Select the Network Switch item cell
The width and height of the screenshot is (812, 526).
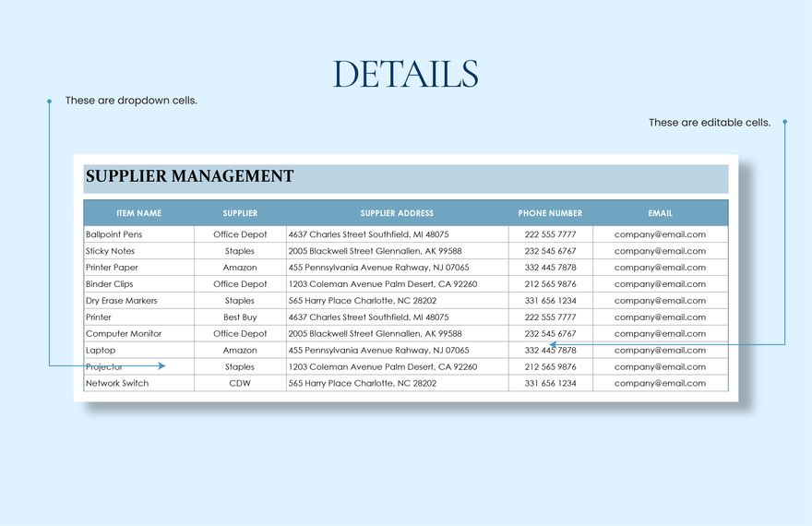pyautogui.click(x=138, y=384)
